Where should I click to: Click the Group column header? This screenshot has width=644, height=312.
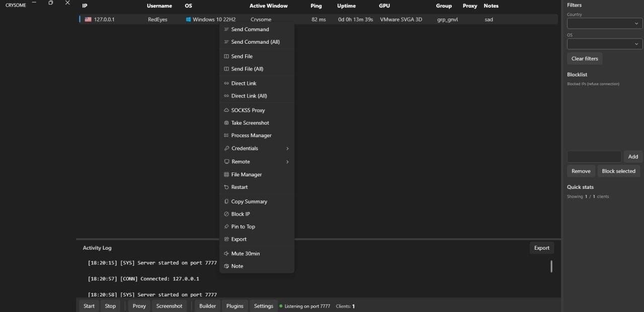pyautogui.click(x=444, y=6)
